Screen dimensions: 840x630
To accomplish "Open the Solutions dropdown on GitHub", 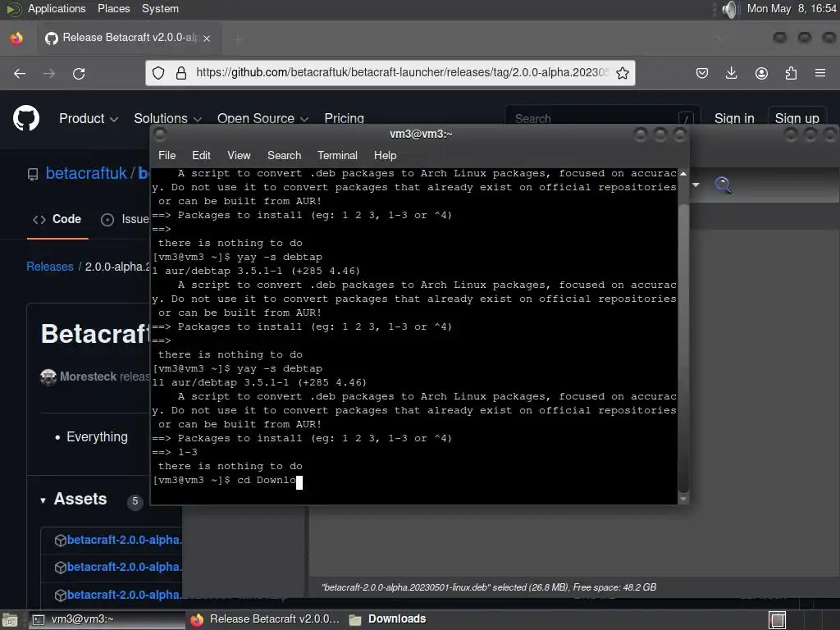I will 167,118.
